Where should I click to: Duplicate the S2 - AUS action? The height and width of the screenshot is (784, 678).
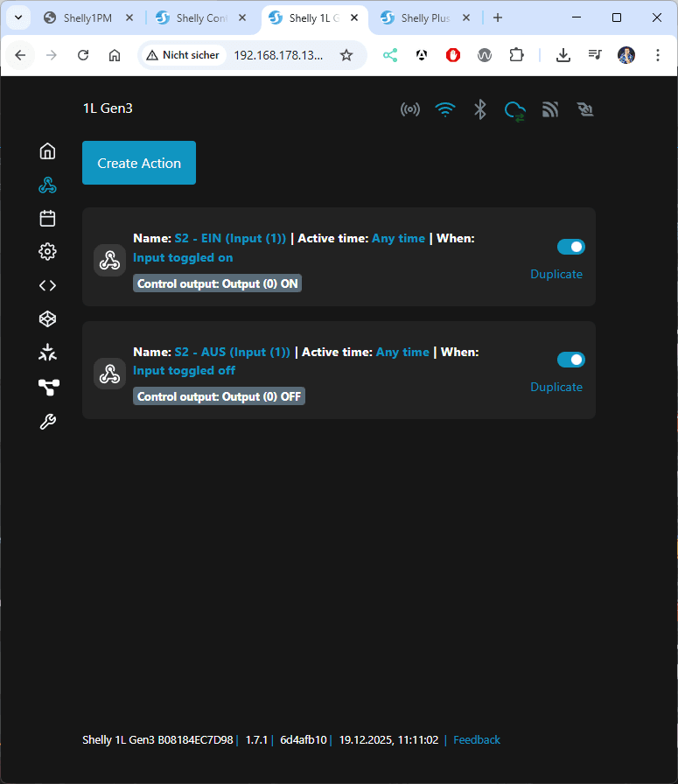(x=556, y=387)
